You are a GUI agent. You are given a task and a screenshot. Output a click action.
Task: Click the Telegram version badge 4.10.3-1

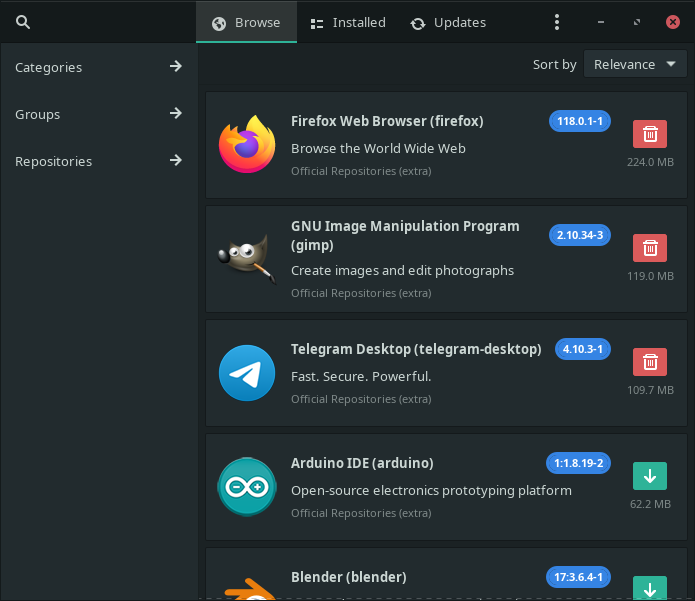pos(583,349)
